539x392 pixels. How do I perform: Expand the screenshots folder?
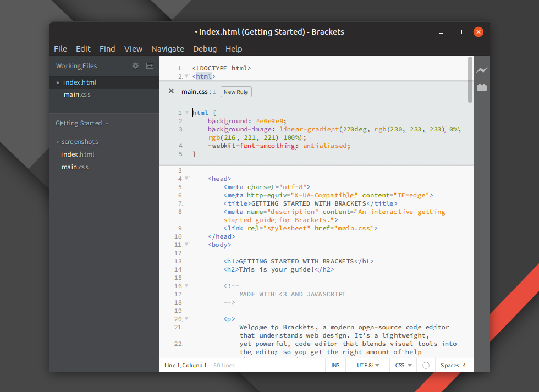click(x=57, y=141)
